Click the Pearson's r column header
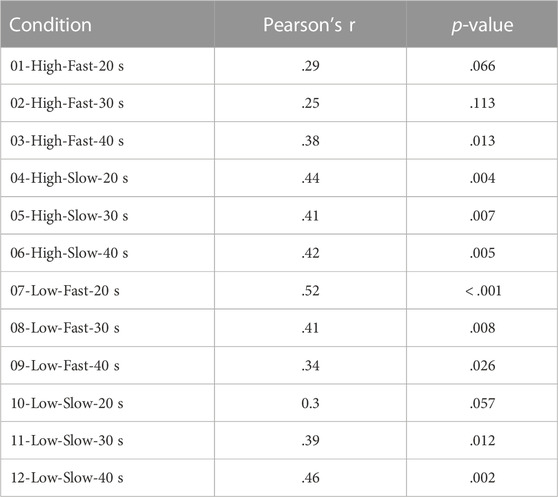558x497 pixels. [309, 25]
